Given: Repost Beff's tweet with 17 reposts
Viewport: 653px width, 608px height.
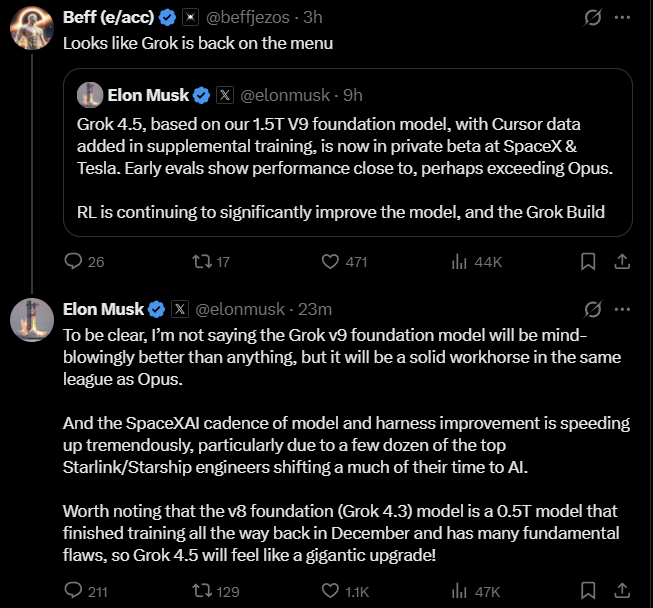Looking at the screenshot, I should click(x=202, y=262).
